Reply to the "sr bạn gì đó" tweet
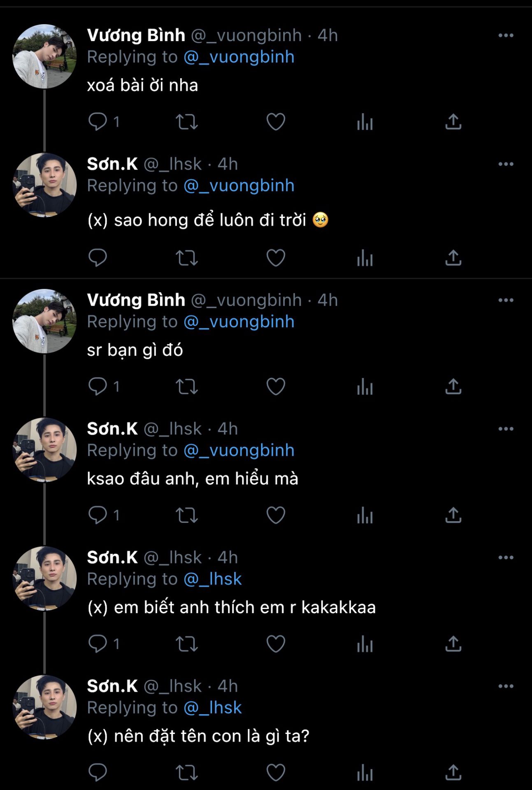The height and width of the screenshot is (790, 532). [x=98, y=386]
